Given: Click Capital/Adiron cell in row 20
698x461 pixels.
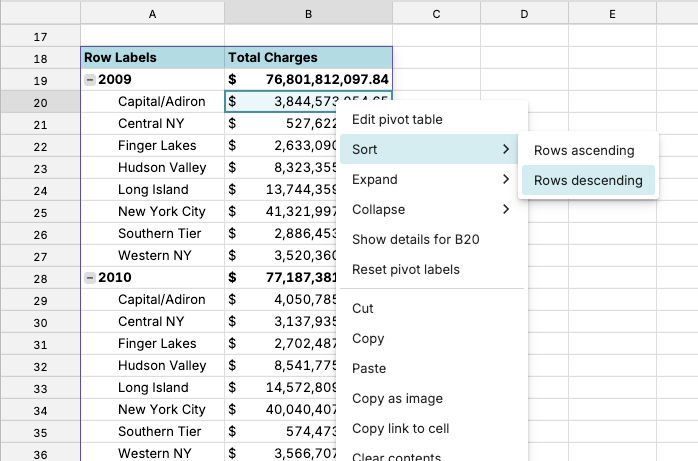Looking at the screenshot, I should click(153, 101).
